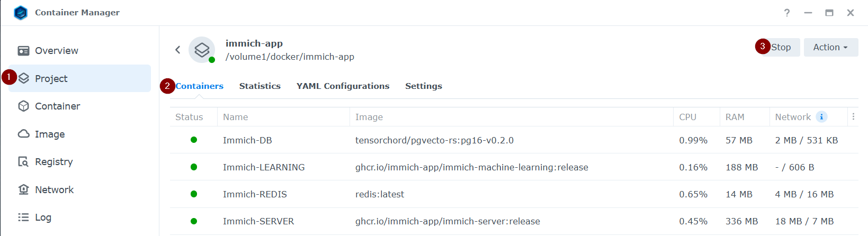The image size is (868, 236).
Task: Click the tensorchord/pgvecto-rs:pg16-v0.2.0 image cell
Action: coord(434,140)
